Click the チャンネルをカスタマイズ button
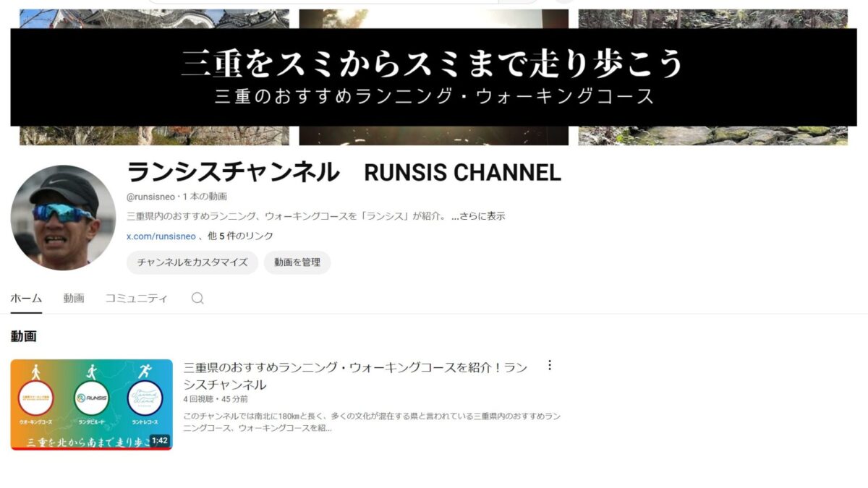 [192, 262]
